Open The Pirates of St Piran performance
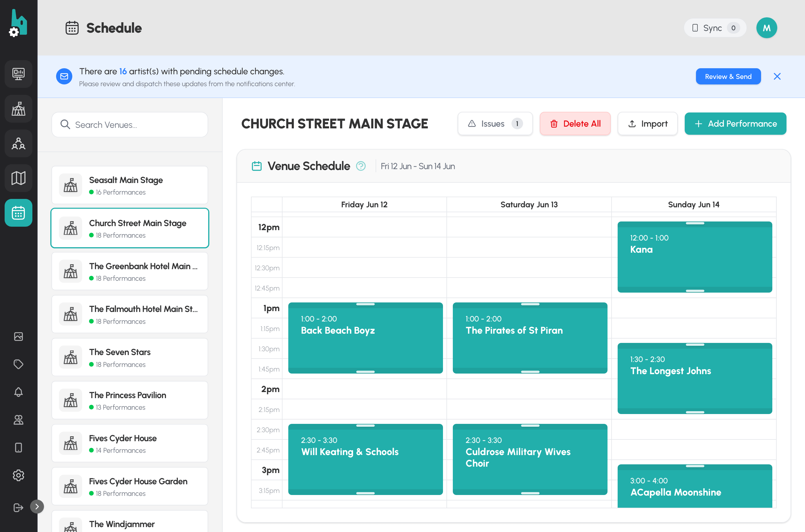This screenshot has width=805, height=532. [x=530, y=338]
